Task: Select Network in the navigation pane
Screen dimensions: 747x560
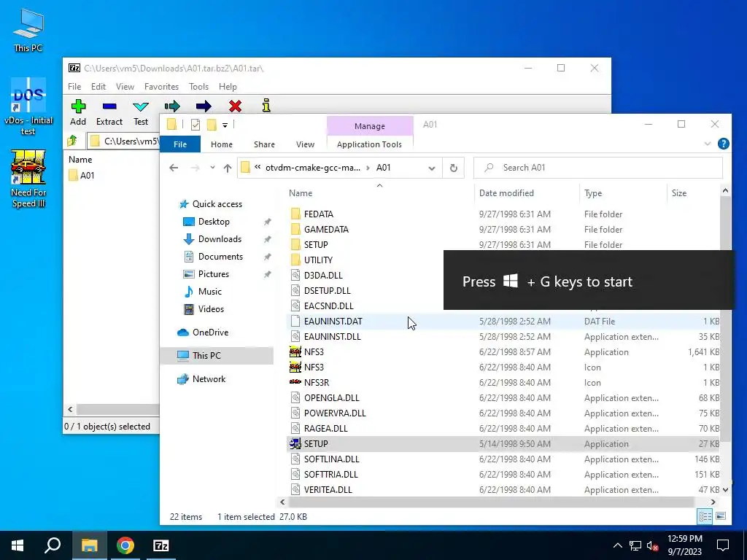Action: (201, 379)
